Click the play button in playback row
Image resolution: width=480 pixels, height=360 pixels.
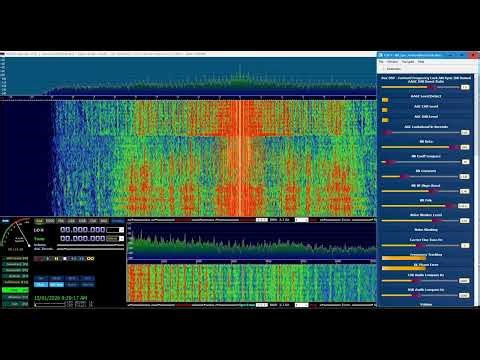[48, 258]
